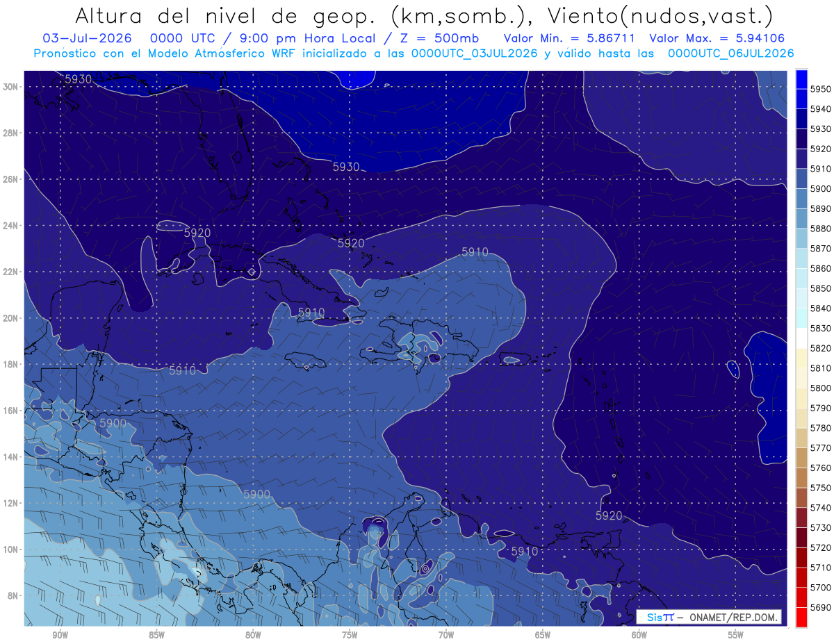
Task: Click the bright blue swatch above 5950
Action: point(801,79)
